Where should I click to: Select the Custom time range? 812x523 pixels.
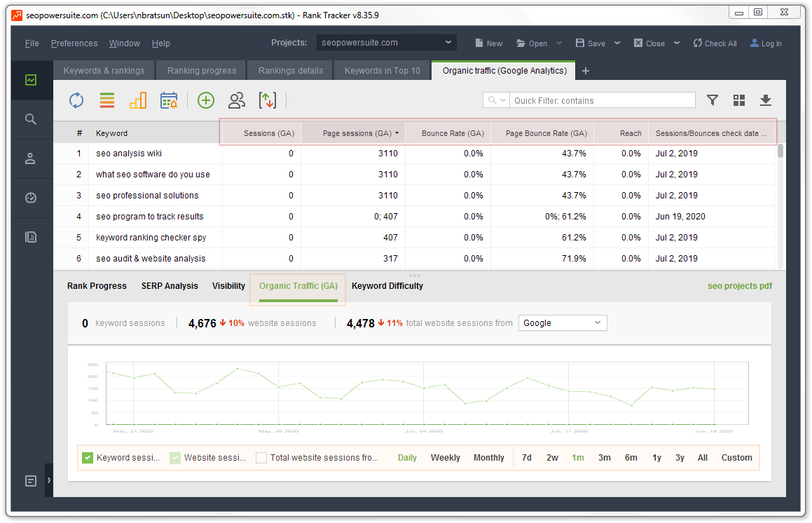736,458
